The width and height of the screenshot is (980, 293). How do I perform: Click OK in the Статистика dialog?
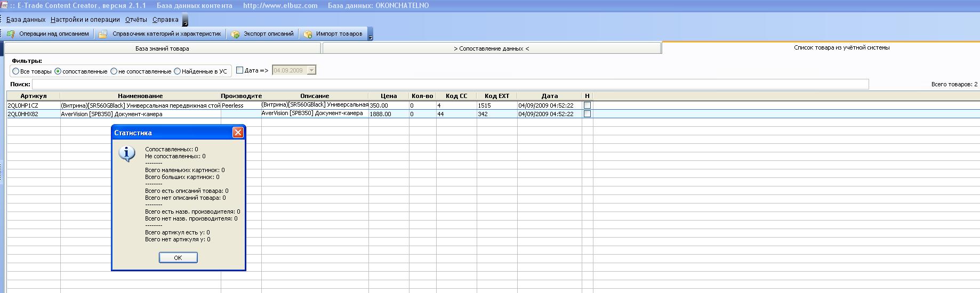point(178,257)
